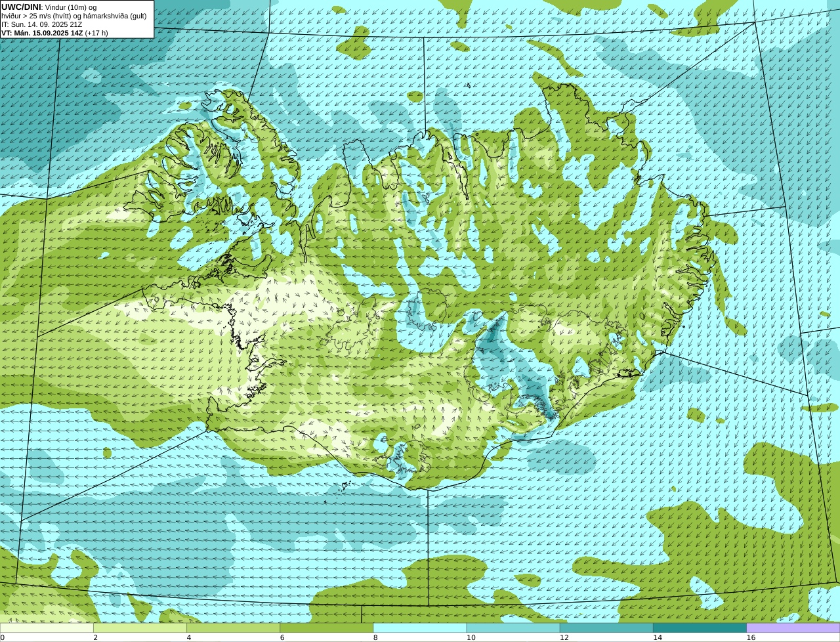Screen dimensions: 840x642
Task: Click the 6–8 m/s green legend swatch
Action: pyautogui.click(x=327, y=628)
